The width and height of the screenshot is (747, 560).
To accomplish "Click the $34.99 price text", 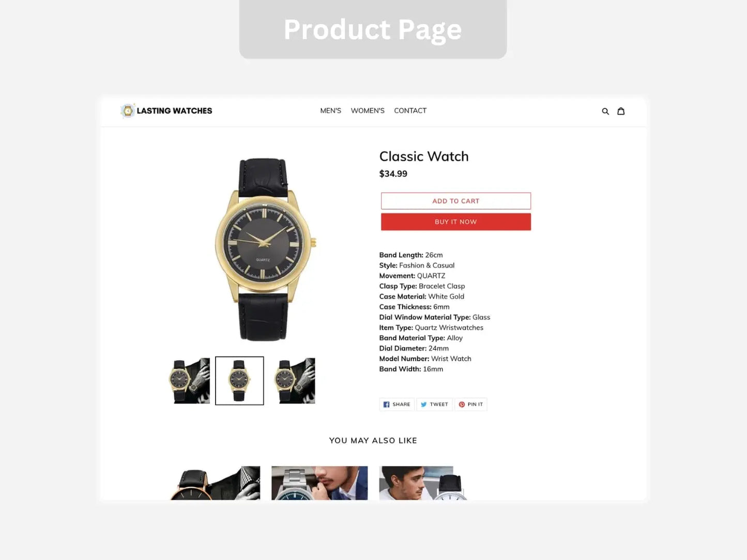I will pyautogui.click(x=393, y=174).
